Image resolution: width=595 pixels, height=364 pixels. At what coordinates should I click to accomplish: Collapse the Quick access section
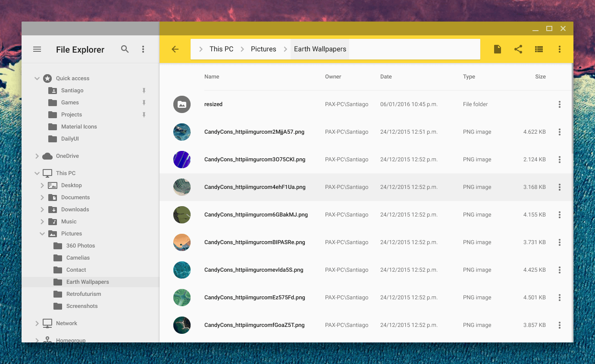click(37, 78)
